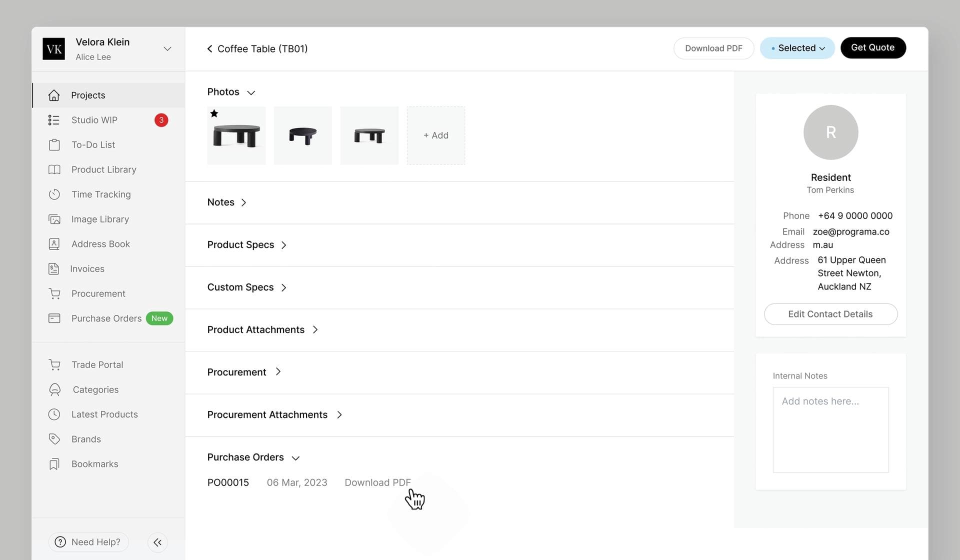Click the Need Help? button
The height and width of the screenshot is (560, 960).
(88, 542)
